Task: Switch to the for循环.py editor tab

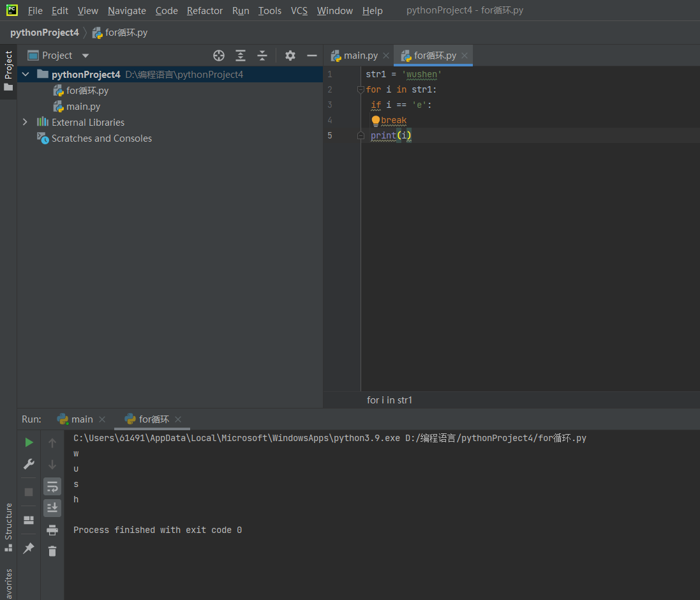Action: click(x=429, y=56)
